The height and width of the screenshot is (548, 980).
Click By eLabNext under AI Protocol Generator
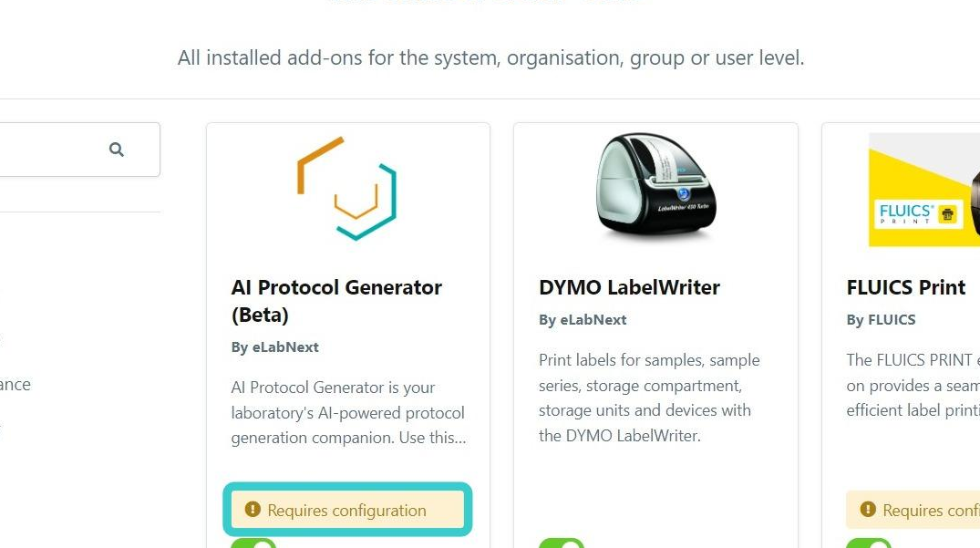[275, 347]
